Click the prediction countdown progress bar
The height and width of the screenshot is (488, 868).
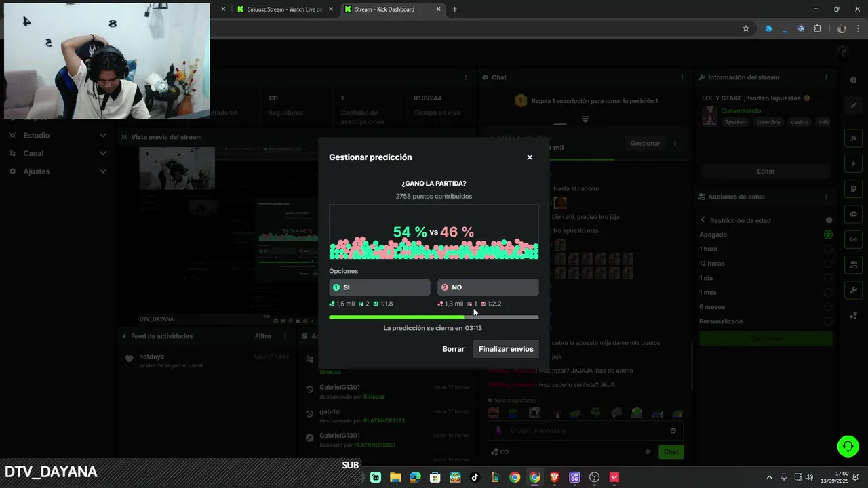pos(434,317)
